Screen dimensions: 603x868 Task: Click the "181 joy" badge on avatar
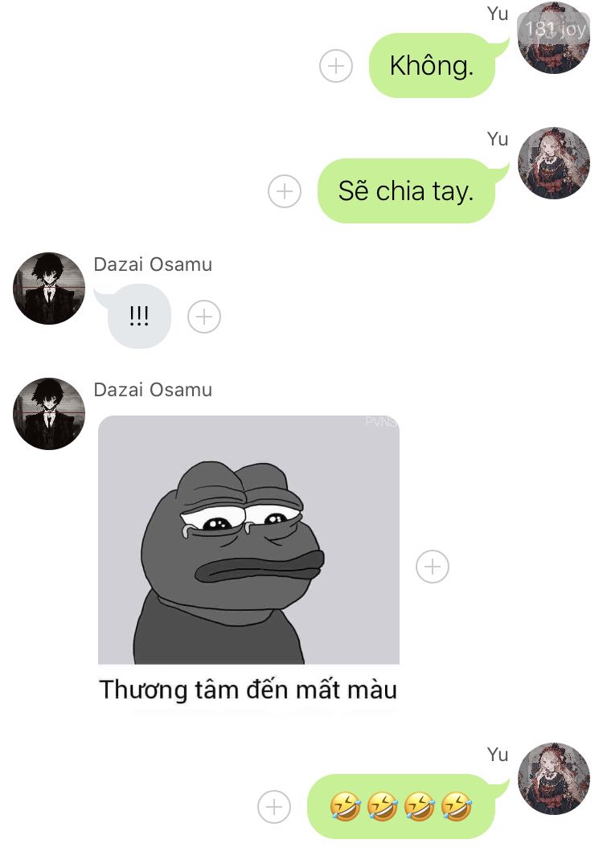pyautogui.click(x=554, y=28)
